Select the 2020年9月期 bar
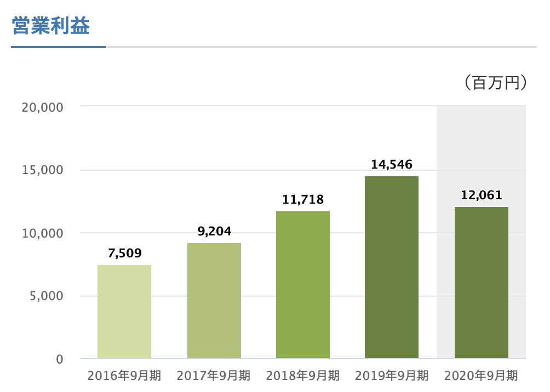 coord(481,283)
